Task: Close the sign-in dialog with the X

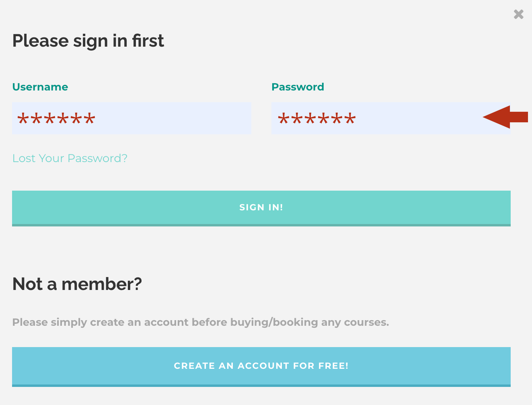Action: click(519, 14)
